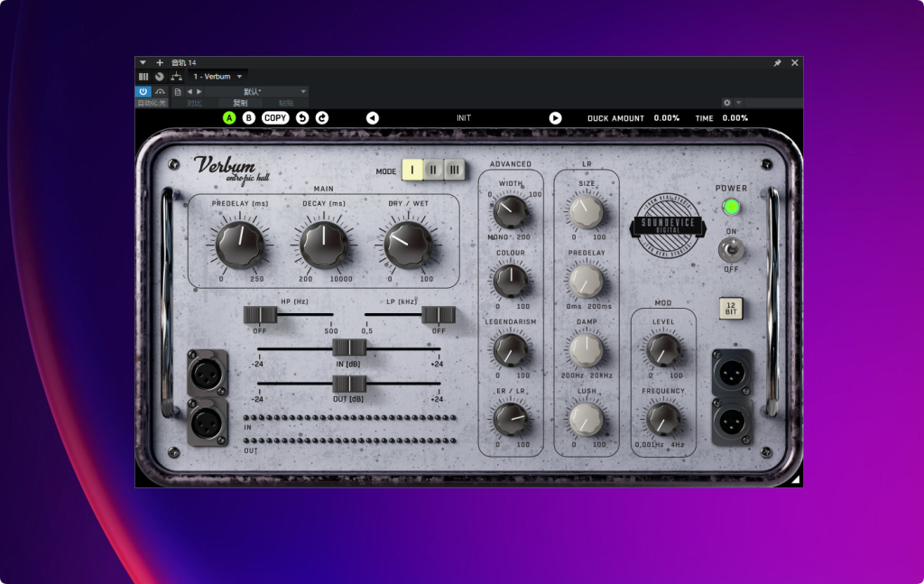Click the LUSH knob

587,419
